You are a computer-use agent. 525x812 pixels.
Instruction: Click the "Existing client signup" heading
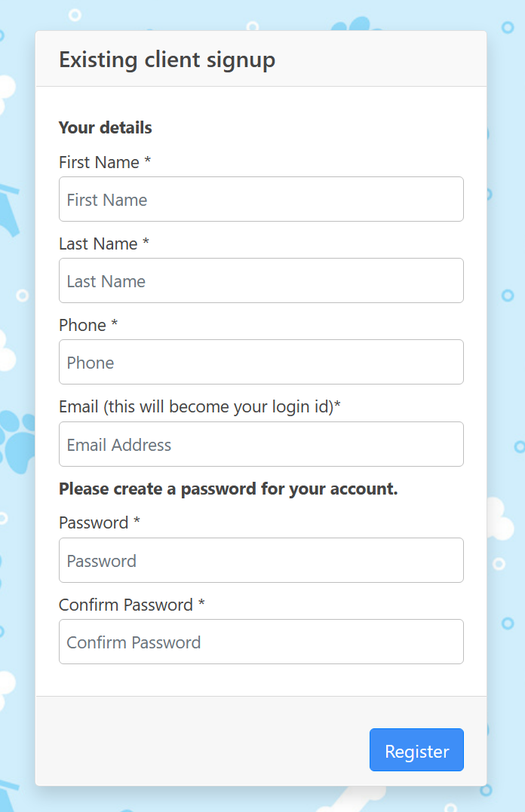(x=167, y=60)
